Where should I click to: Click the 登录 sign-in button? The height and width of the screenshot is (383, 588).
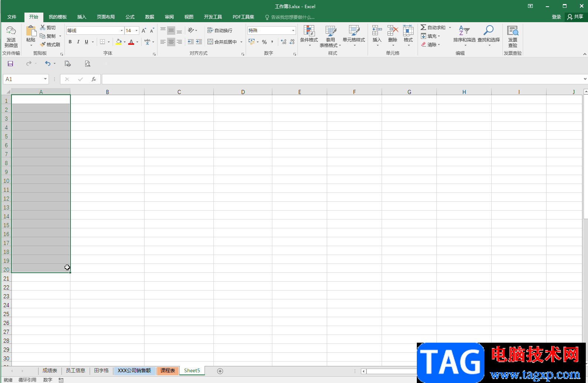(x=556, y=17)
